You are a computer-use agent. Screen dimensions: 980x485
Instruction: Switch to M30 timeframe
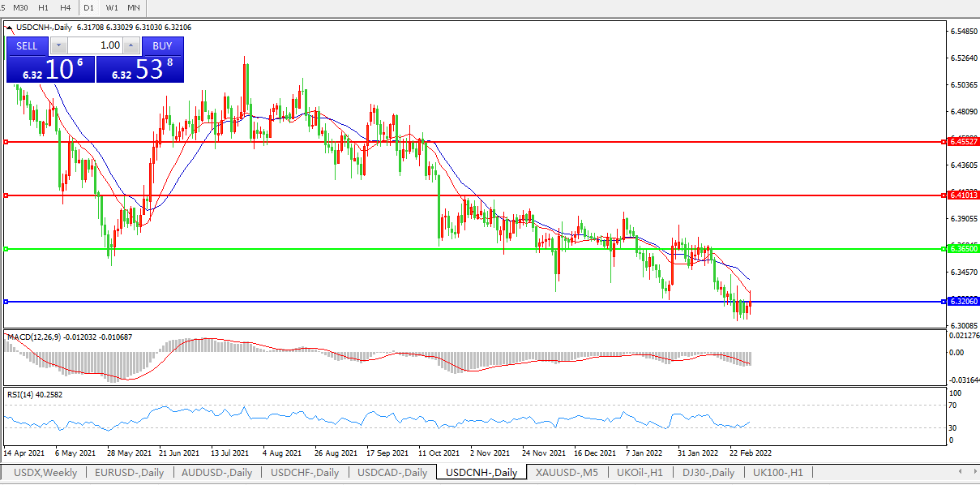21,7
